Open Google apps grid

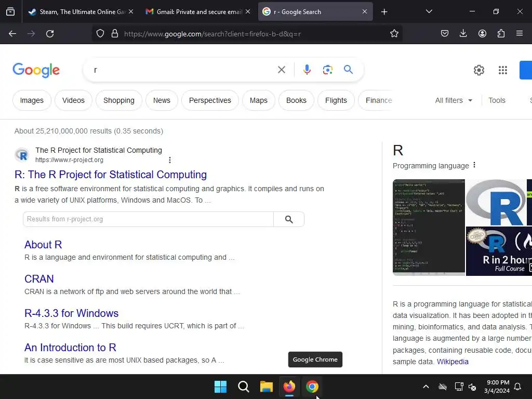[x=503, y=70]
